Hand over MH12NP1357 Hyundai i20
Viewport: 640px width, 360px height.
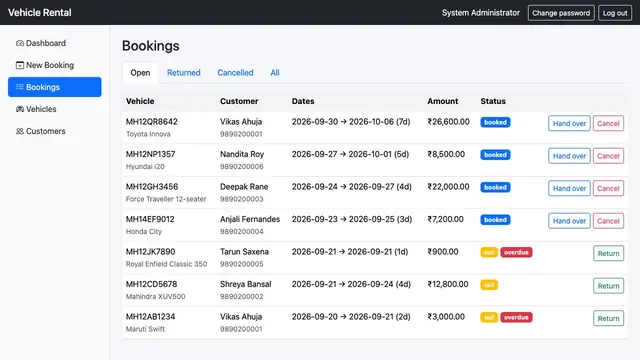tap(569, 156)
